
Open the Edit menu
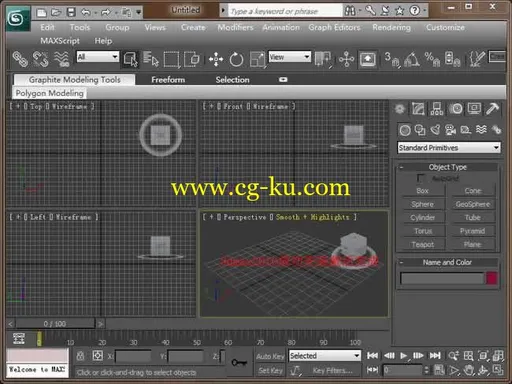coord(47,27)
